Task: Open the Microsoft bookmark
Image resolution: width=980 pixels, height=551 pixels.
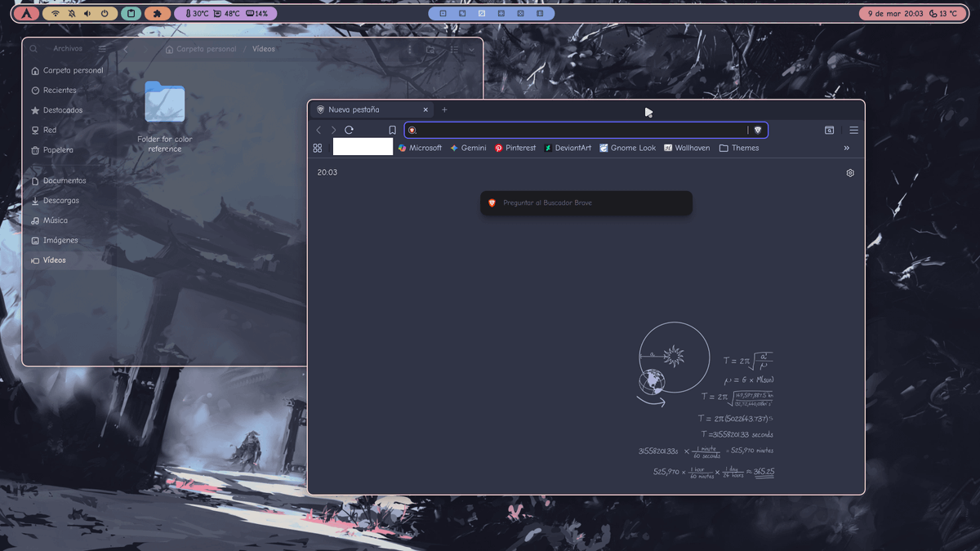Action: point(420,148)
